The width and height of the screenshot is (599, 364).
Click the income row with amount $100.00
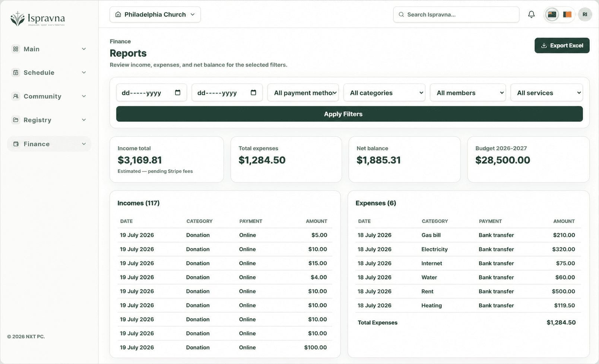(x=225, y=347)
